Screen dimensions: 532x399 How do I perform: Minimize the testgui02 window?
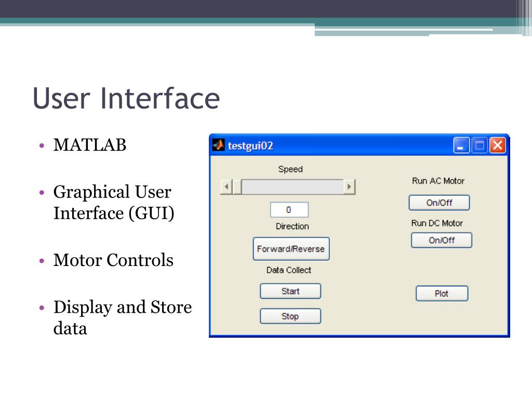461,145
